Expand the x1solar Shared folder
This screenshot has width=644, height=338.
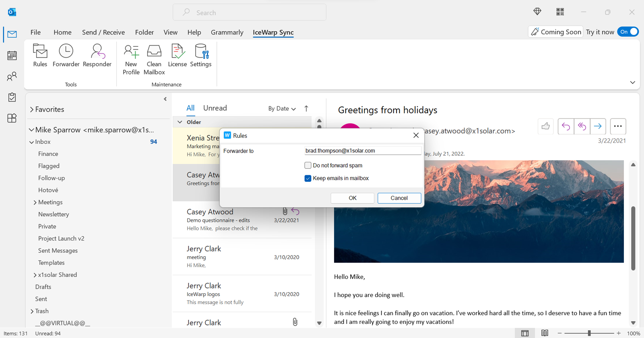pos(35,275)
